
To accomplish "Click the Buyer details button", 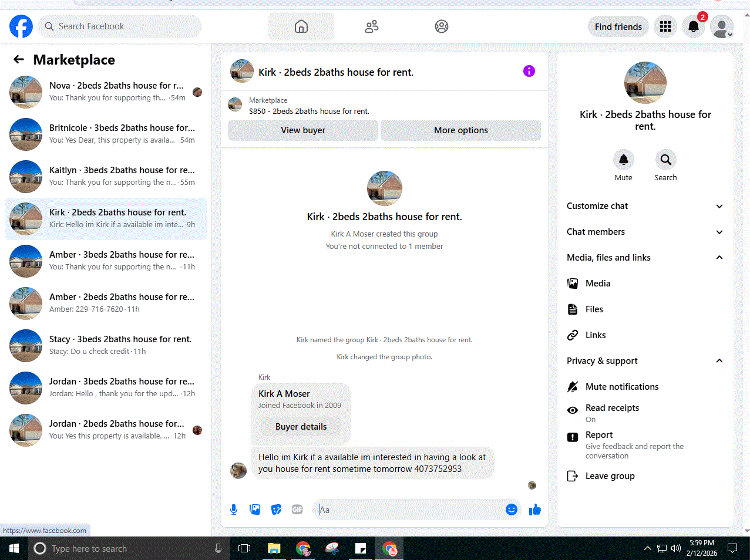I will point(301,427).
